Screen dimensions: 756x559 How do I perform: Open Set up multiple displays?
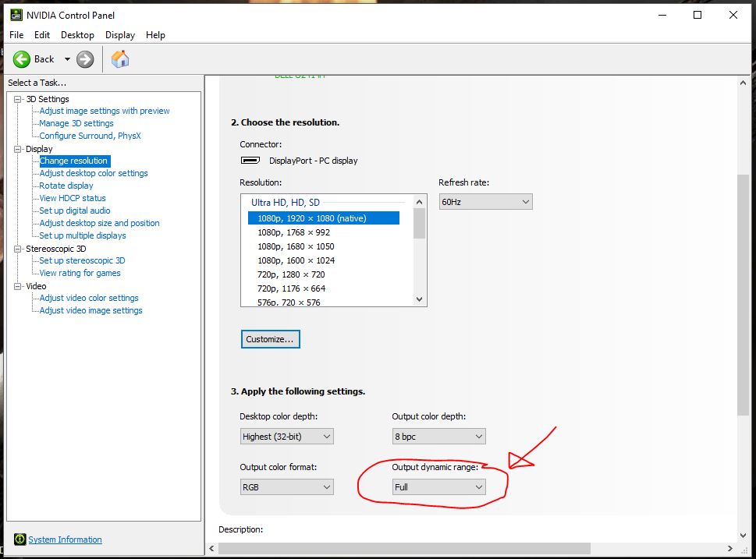point(83,235)
